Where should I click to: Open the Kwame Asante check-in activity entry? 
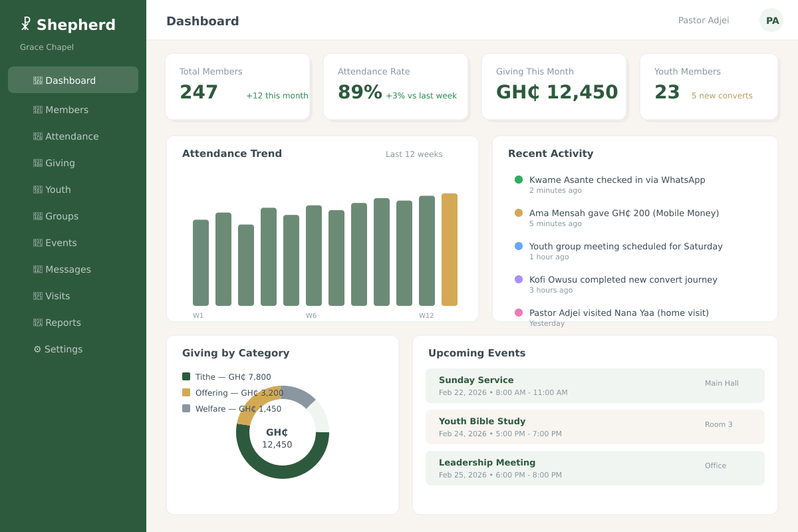616,184
